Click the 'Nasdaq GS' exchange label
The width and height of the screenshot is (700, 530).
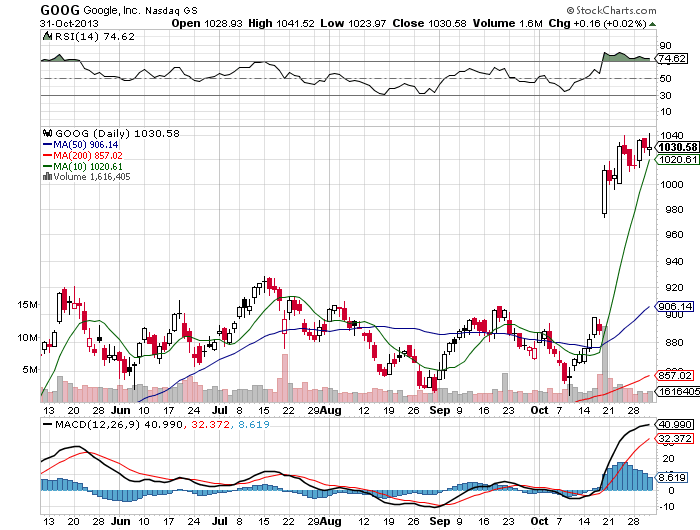pyautogui.click(x=171, y=10)
